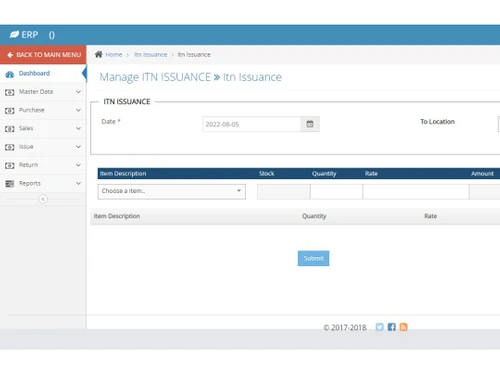Select the Reports menu item

(x=43, y=184)
